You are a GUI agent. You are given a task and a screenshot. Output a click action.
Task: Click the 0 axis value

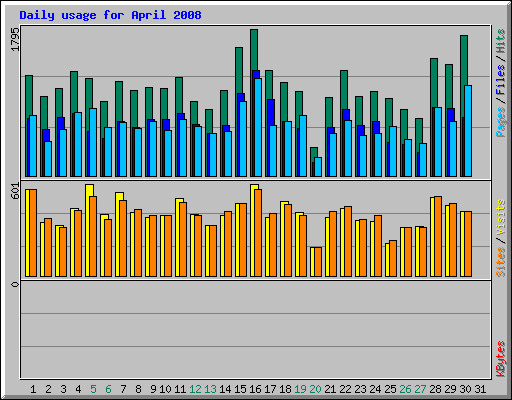15,284
